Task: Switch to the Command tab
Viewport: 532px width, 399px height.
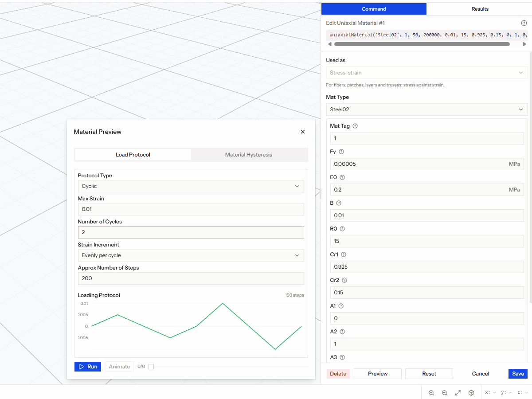Action: [x=374, y=9]
